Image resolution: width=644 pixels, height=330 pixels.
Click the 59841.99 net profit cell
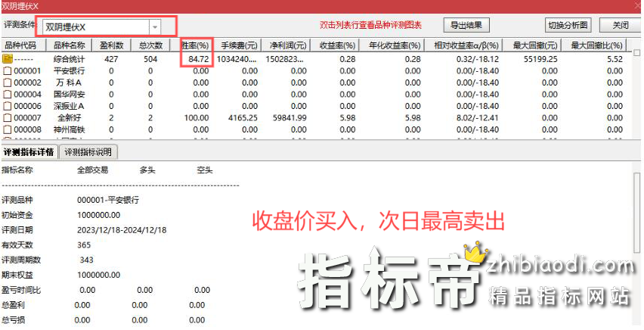pyautogui.click(x=289, y=117)
